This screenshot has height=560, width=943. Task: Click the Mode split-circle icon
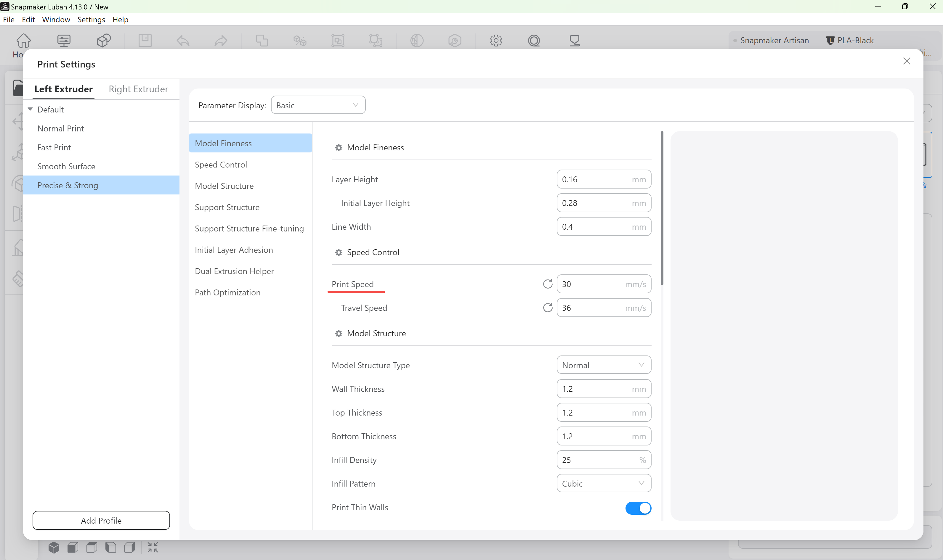[x=417, y=40]
